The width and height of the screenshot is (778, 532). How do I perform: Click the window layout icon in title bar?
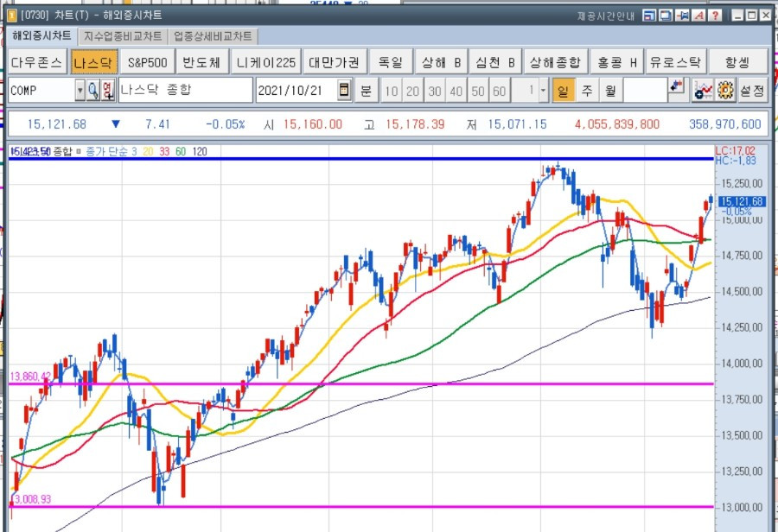(x=648, y=16)
